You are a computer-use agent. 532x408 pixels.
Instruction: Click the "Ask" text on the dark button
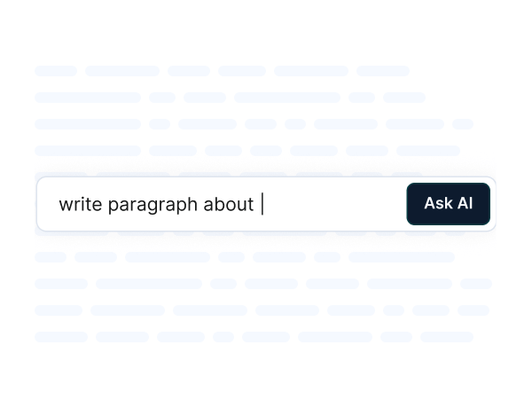pos(438,204)
